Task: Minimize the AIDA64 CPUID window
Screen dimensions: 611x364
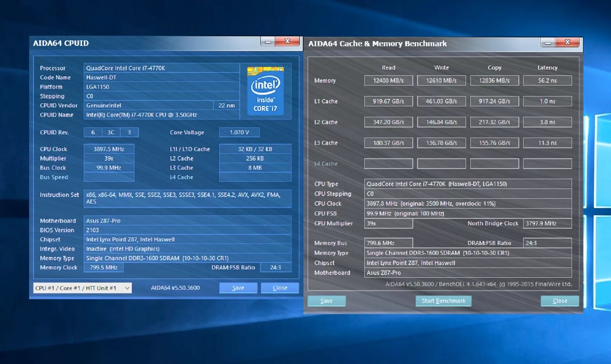Action: coord(268,41)
